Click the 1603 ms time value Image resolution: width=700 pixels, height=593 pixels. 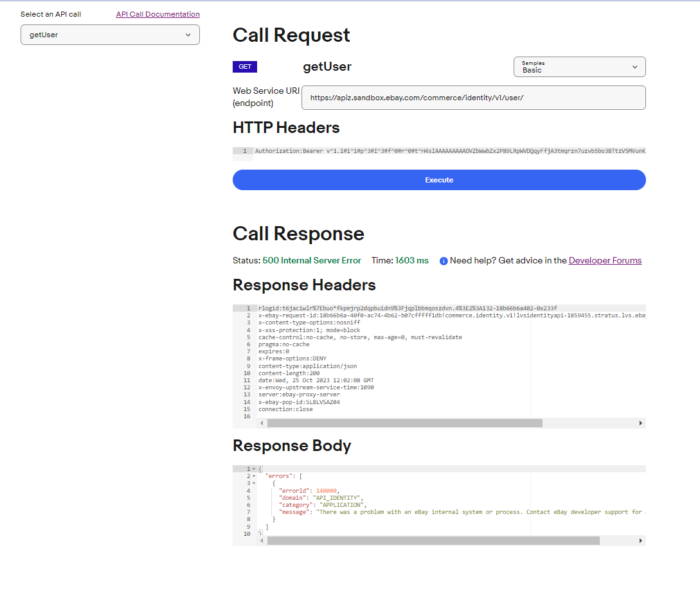pyautogui.click(x=411, y=261)
